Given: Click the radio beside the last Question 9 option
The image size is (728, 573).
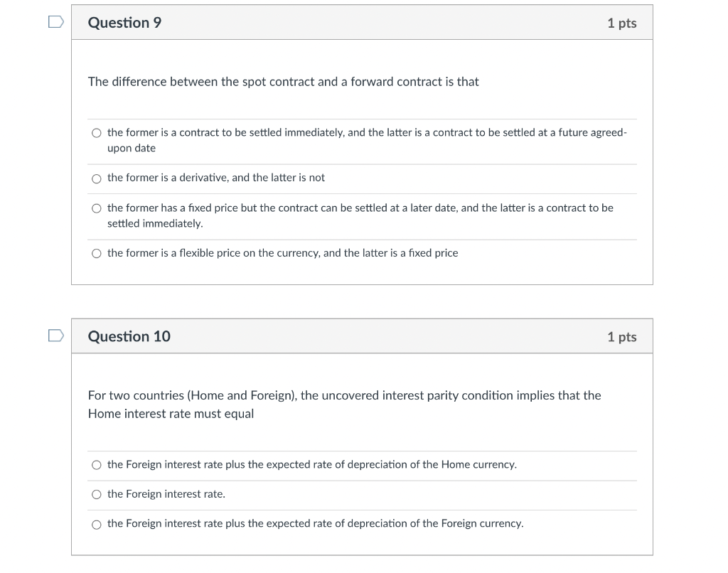Looking at the screenshot, I should coord(97,253).
